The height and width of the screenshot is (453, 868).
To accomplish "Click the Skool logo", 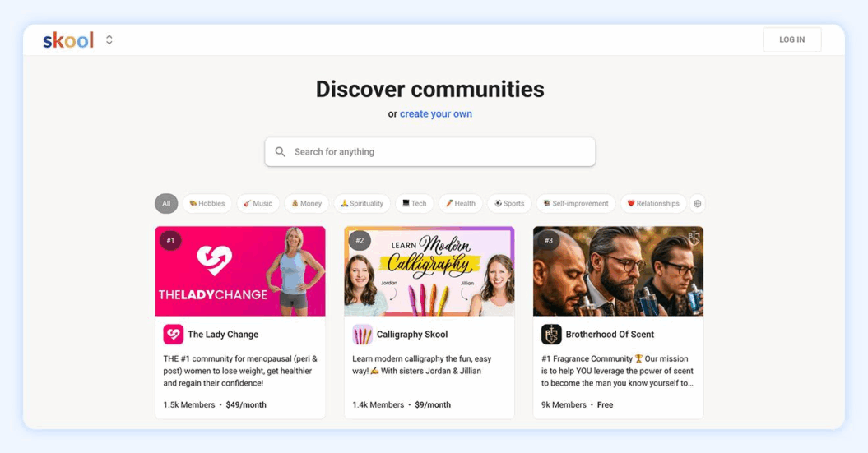I will [x=68, y=39].
